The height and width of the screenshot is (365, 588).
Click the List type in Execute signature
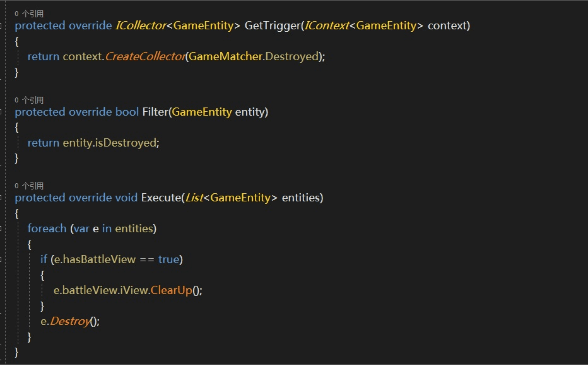click(194, 198)
